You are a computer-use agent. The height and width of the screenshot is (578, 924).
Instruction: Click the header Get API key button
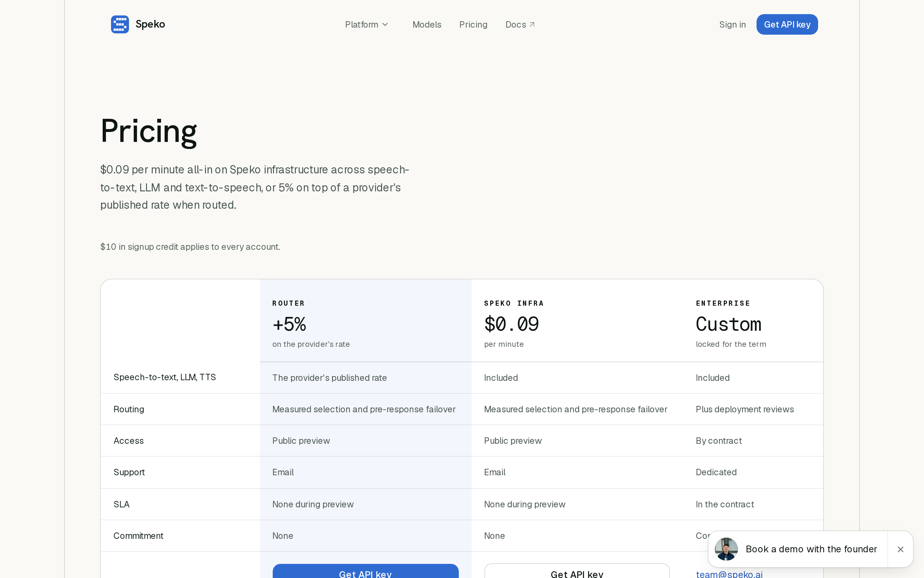click(787, 24)
